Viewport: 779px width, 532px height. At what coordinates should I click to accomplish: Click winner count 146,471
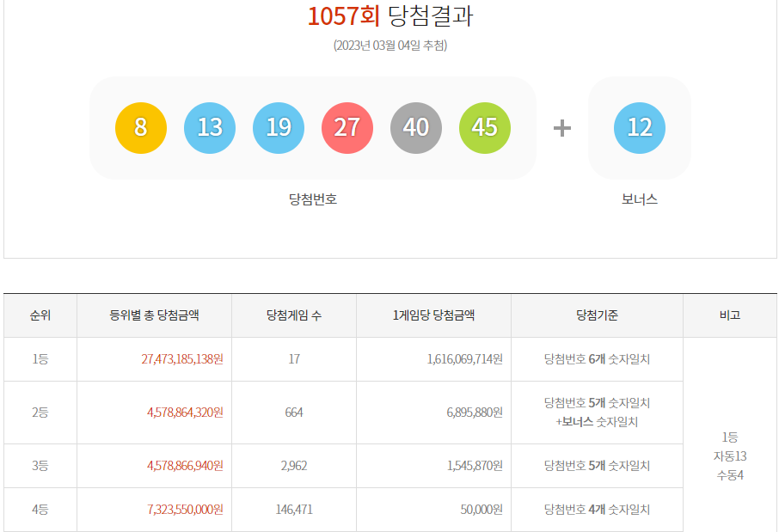(294, 509)
